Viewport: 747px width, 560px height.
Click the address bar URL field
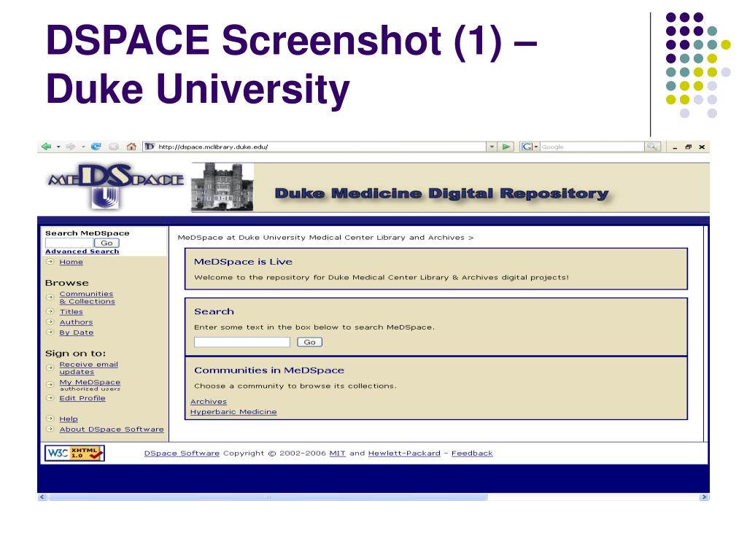(314, 147)
